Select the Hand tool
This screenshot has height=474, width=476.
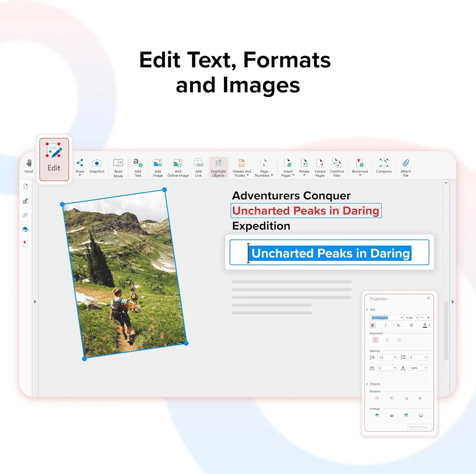28,166
